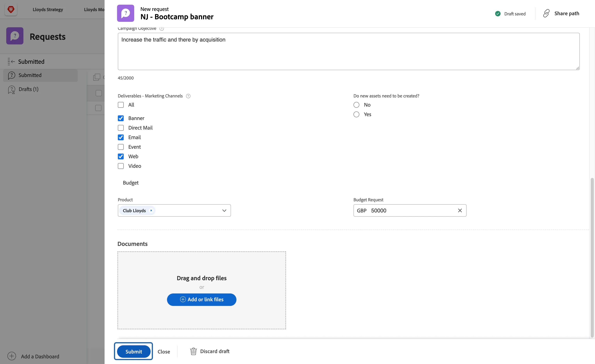Select Yes for new assets
The height and width of the screenshot is (364, 595).
[356, 114]
